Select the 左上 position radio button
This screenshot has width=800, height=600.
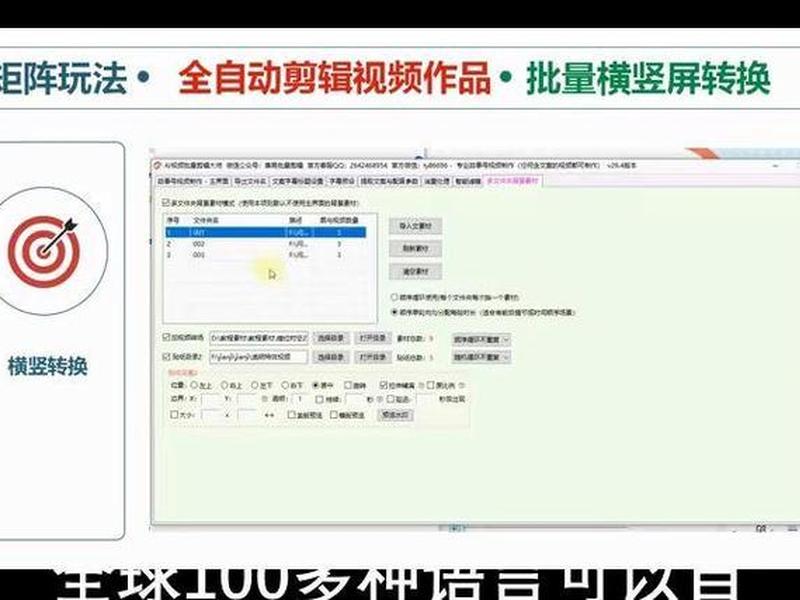194,385
